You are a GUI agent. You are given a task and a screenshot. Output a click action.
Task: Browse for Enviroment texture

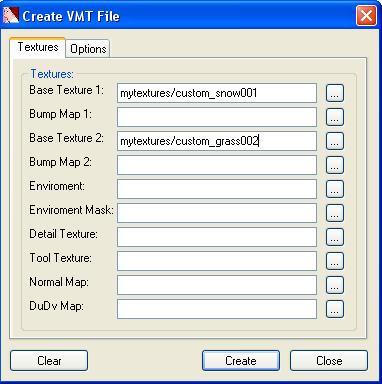point(335,189)
